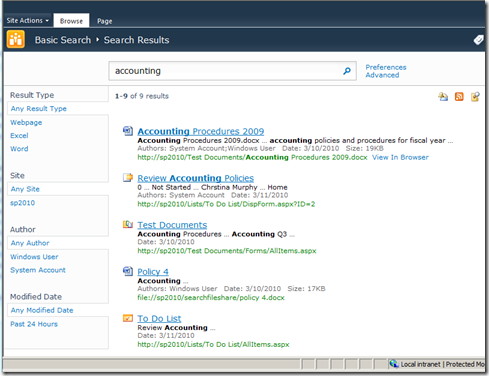This screenshot has width=489, height=376.
Task: Open the policy 4.docx file URL
Action: pos(211,298)
